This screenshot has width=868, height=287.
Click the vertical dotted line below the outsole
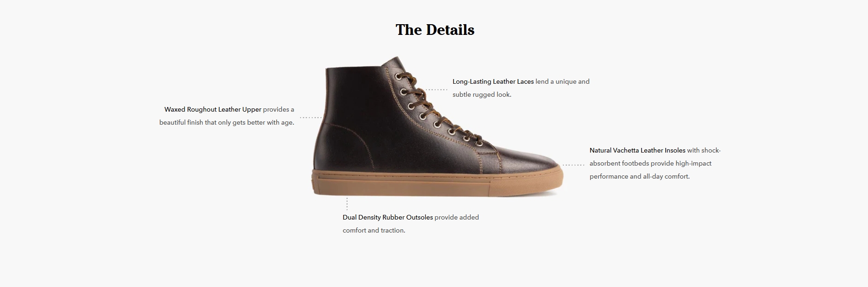[347, 204]
